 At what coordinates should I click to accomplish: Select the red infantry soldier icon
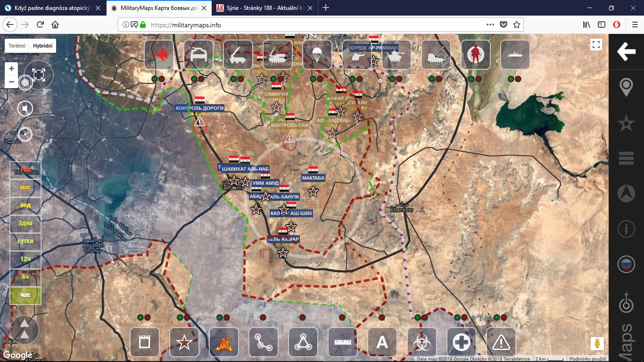pyautogui.click(x=475, y=55)
